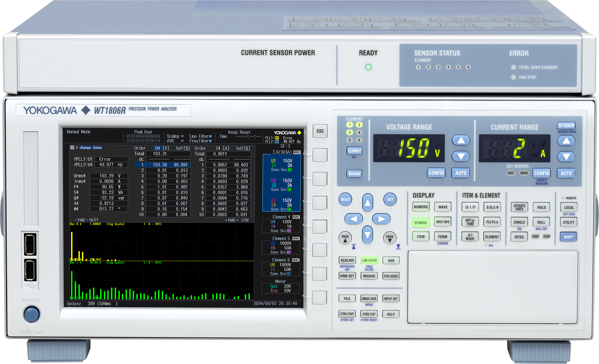The image size is (599, 364).
Task: Toggle SCALING key
Action: (347, 260)
